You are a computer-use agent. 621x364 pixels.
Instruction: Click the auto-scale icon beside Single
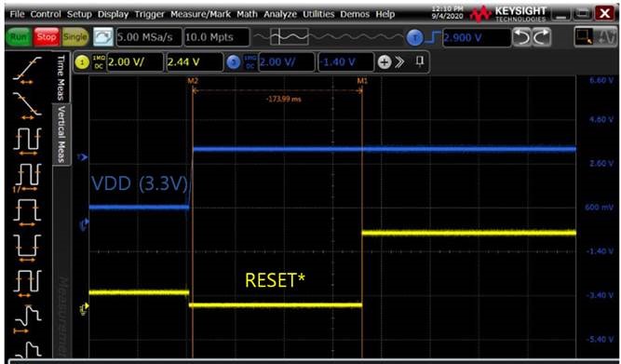pyautogui.click(x=103, y=37)
